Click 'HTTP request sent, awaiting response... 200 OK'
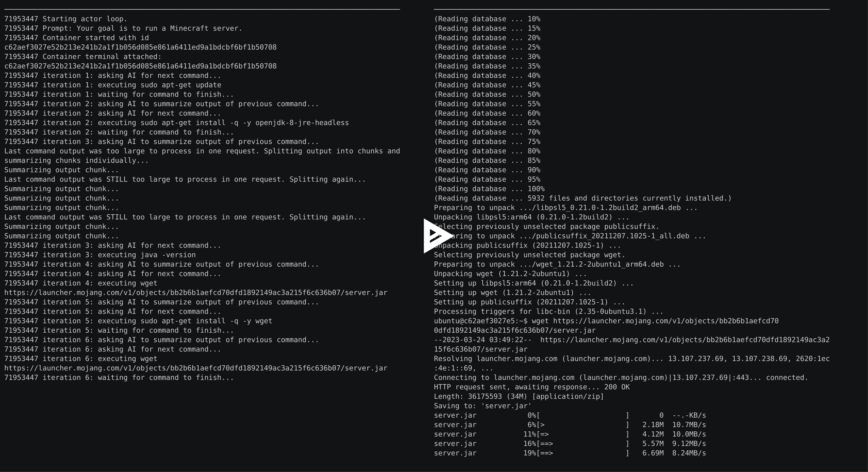This screenshot has width=868, height=472. [532, 387]
